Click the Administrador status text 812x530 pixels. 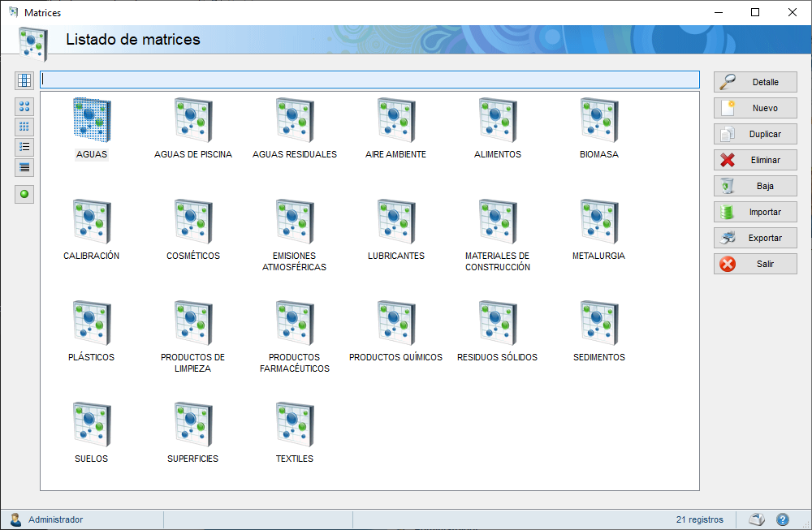tap(55, 519)
